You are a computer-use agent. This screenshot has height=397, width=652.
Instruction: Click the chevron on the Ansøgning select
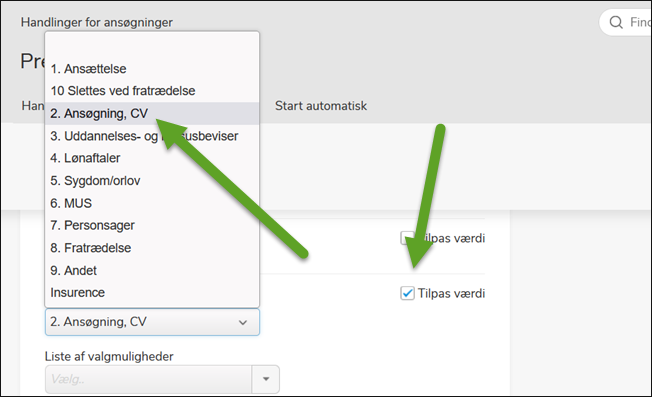coord(243,322)
